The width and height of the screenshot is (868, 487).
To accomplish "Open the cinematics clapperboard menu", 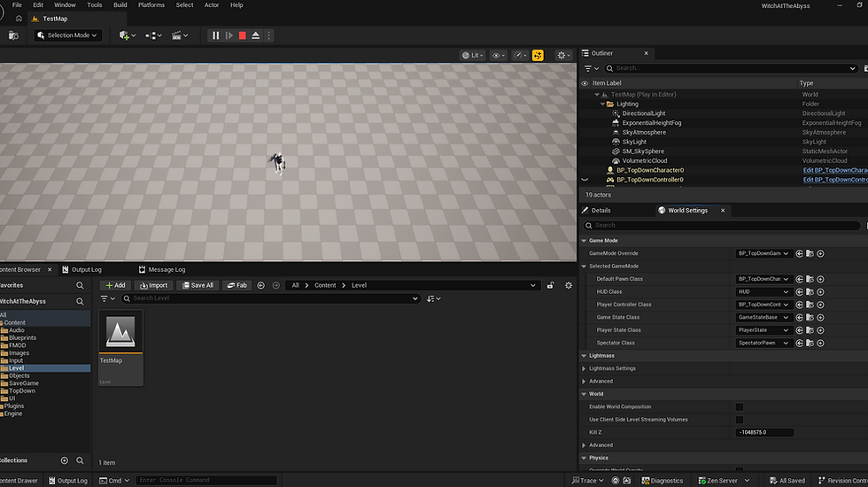I will pos(179,35).
